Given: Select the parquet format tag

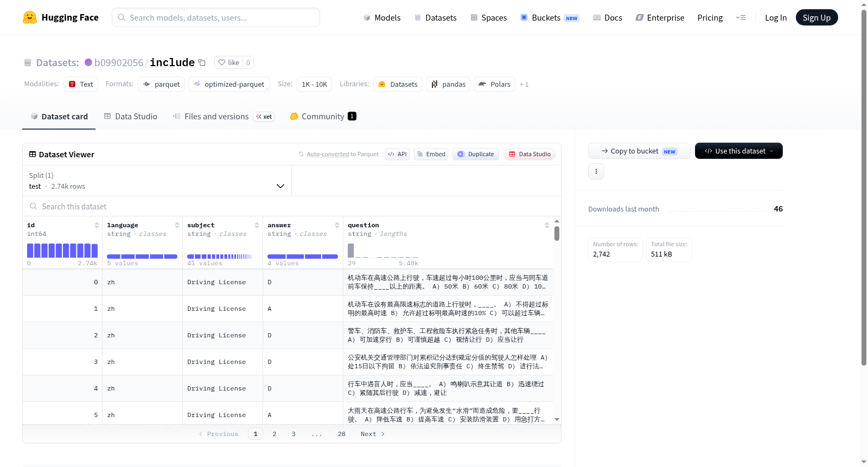Looking at the screenshot, I should coord(162,84).
